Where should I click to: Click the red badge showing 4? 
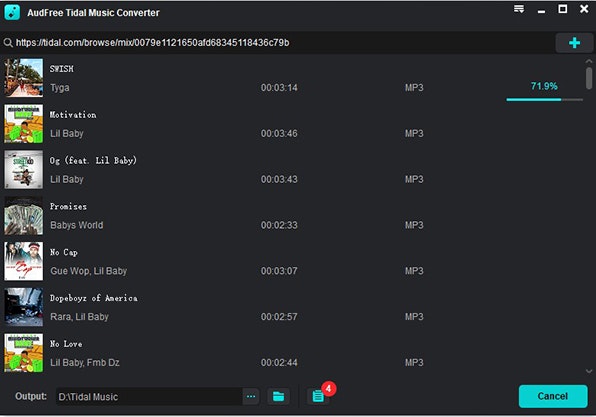point(329,388)
